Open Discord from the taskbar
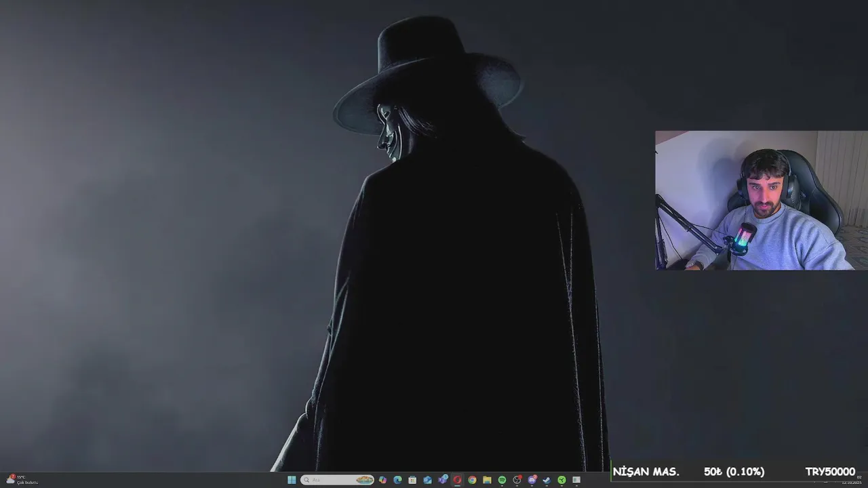868x488 pixels. click(x=532, y=480)
